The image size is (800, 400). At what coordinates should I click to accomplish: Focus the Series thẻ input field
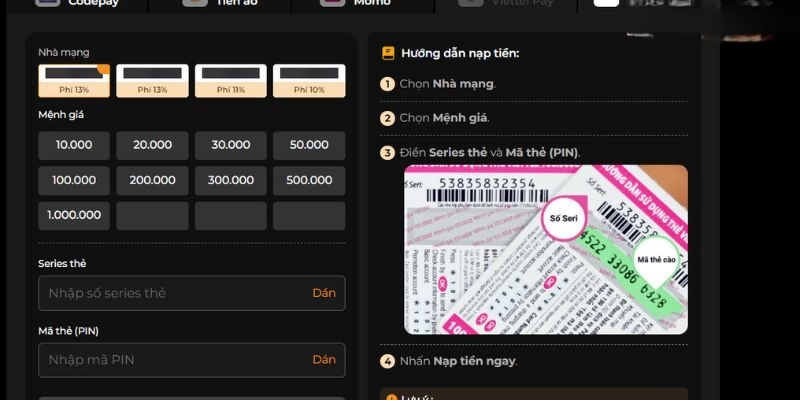(192, 293)
